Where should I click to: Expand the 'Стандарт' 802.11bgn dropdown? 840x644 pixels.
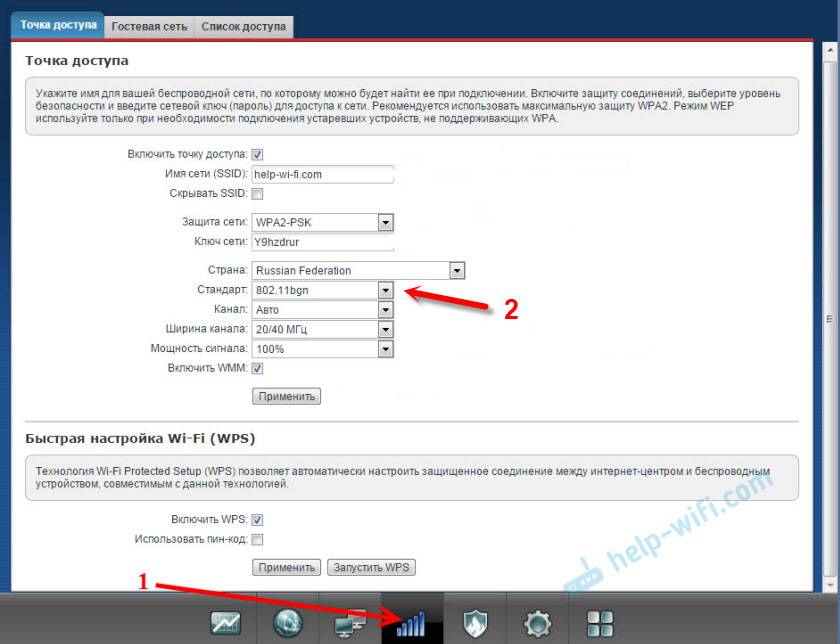click(385, 290)
